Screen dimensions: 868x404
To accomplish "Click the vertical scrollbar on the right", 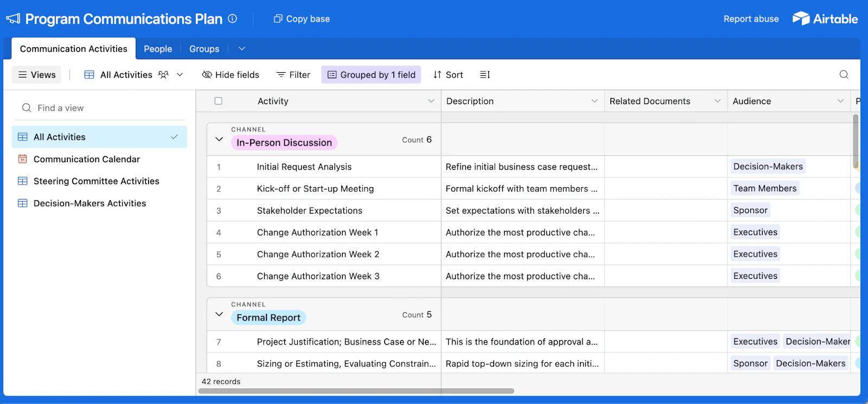I will (856, 141).
